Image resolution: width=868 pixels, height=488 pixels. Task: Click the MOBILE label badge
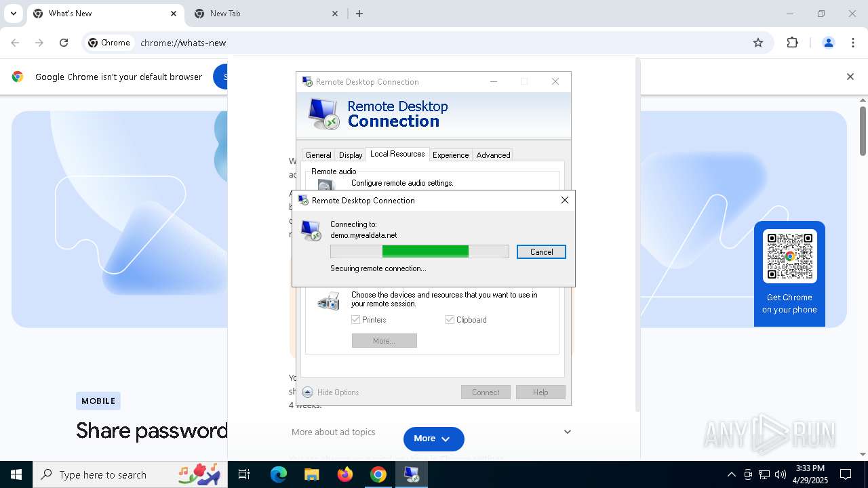point(98,401)
